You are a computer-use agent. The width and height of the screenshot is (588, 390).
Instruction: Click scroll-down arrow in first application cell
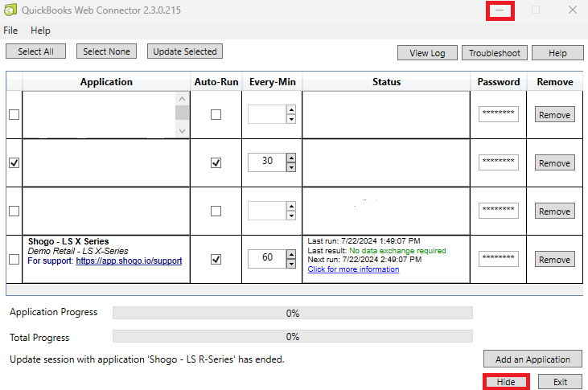point(183,131)
